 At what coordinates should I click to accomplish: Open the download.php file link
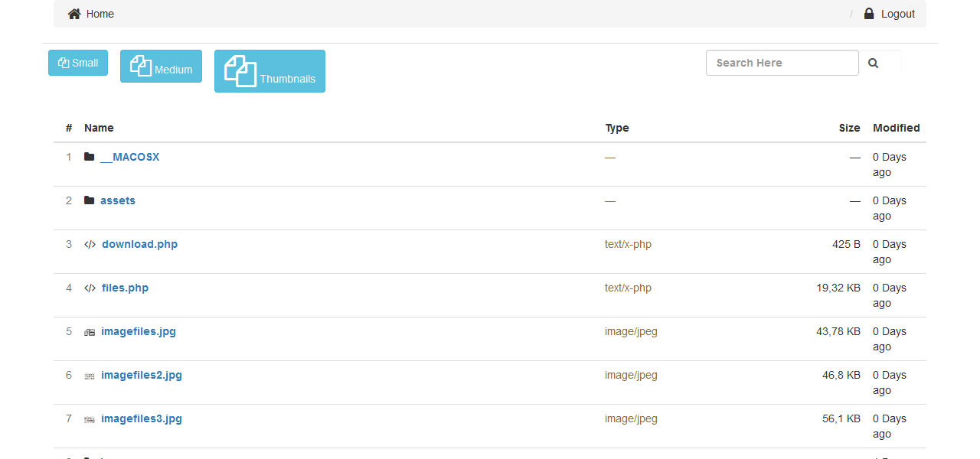[139, 244]
